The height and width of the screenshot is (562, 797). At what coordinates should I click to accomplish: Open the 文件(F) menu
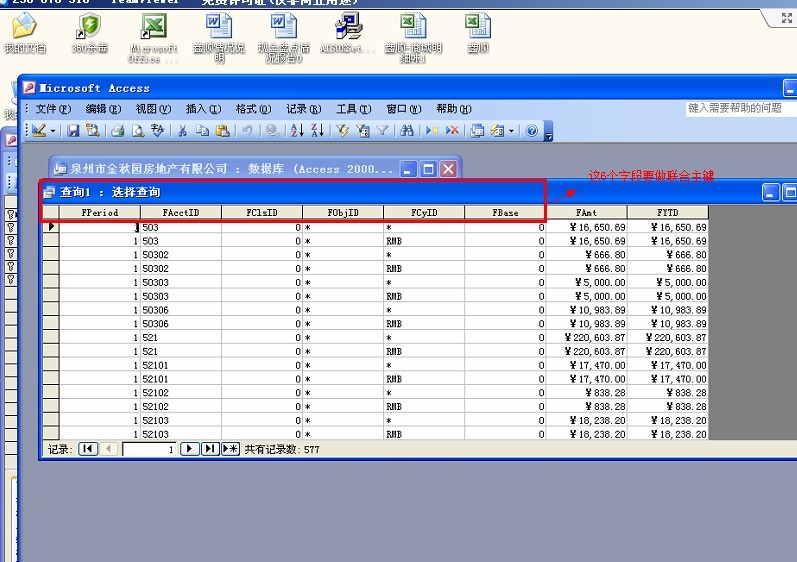tap(53, 109)
